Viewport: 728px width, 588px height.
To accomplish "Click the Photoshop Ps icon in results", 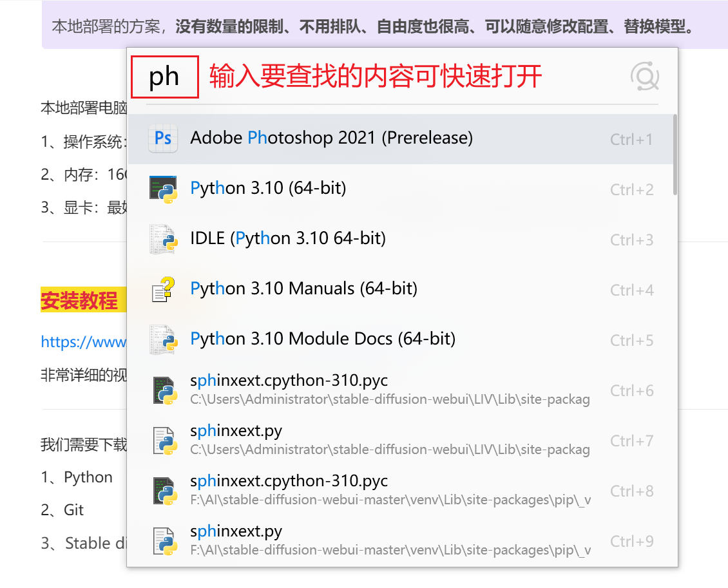I will 163,138.
